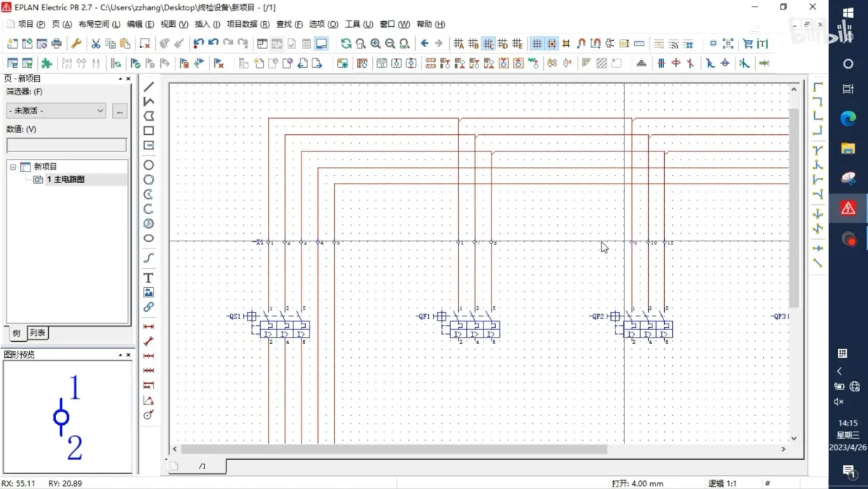Screen dimensions: 868x489
Task: Collapse the 页 navigator panel arrow
Action: [x=120, y=79]
